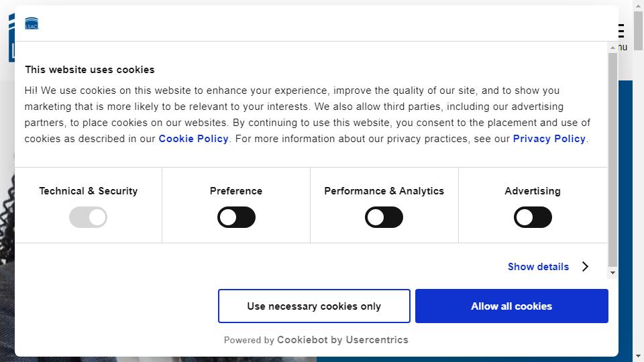Open the Cookie Policy link
The width and height of the screenshot is (644, 362).
193,139
